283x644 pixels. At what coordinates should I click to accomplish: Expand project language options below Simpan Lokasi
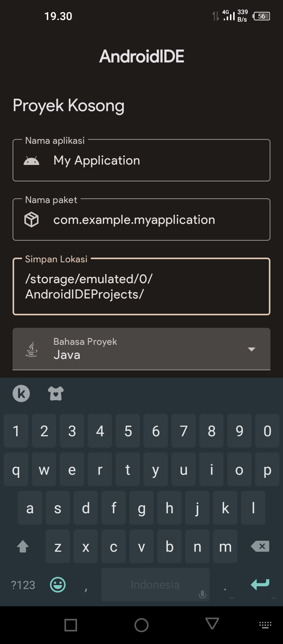click(141, 349)
